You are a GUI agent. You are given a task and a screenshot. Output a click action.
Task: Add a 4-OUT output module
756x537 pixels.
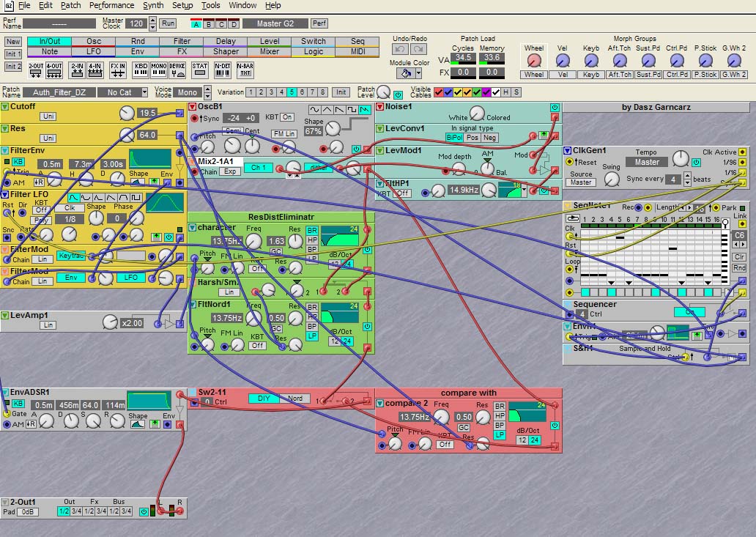(x=54, y=70)
